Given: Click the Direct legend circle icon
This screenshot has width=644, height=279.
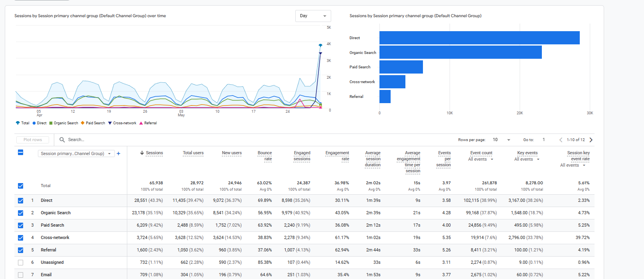Looking at the screenshot, I should pos(34,123).
